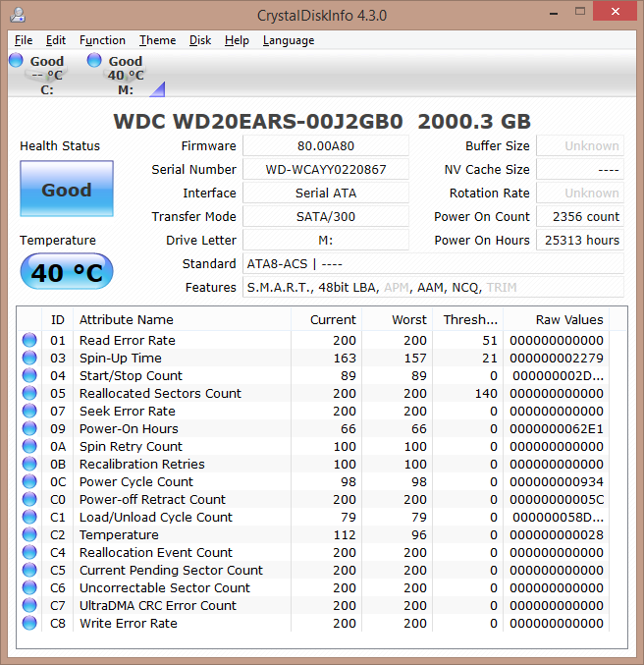Open the Theme menu
Screen dimensions: 644x665
tap(157, 40)
